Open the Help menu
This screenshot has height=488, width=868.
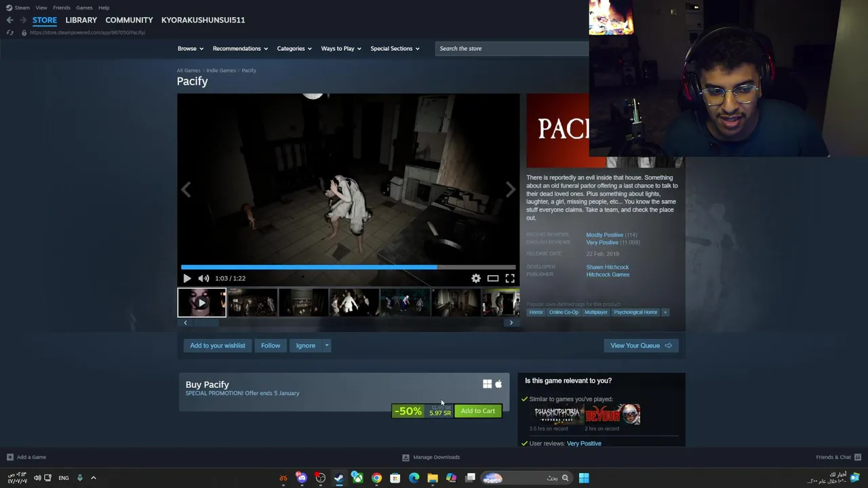104,7
